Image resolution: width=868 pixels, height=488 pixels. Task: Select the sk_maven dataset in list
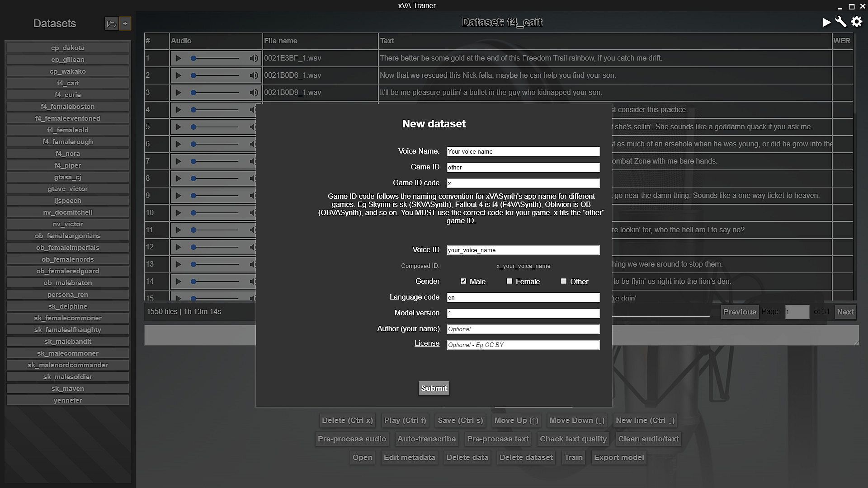[x=68, y=389]
